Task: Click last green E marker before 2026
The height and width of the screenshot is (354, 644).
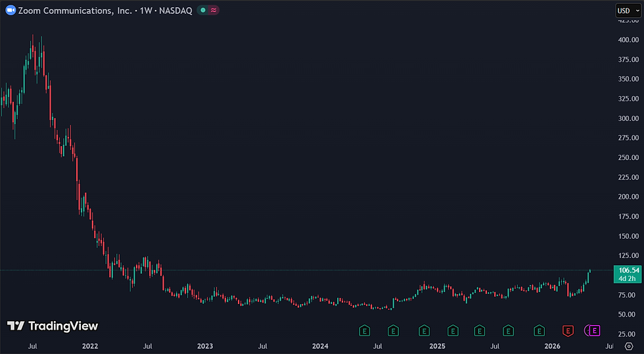Action: click(539, 330)
